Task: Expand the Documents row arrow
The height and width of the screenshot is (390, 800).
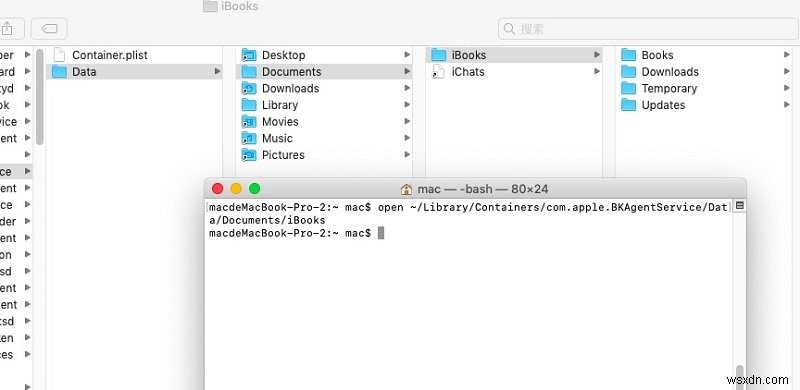Action: [407, 72]
